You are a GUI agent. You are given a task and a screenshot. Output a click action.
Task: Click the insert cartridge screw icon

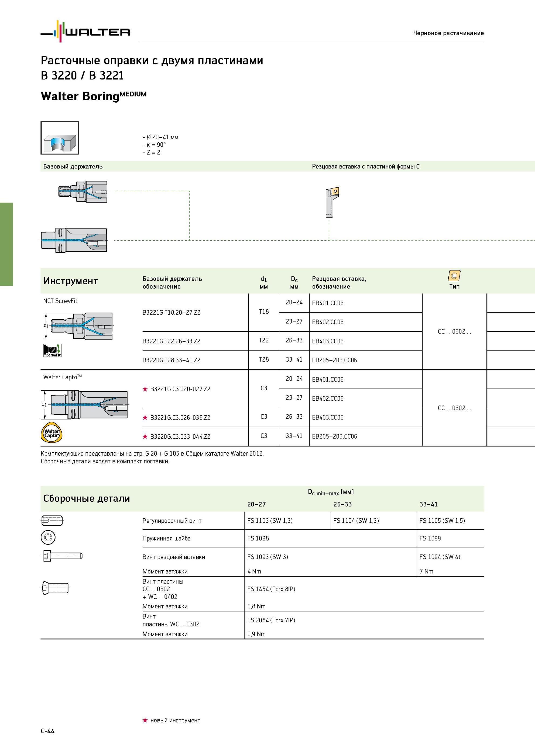click(x=63, y=556)
